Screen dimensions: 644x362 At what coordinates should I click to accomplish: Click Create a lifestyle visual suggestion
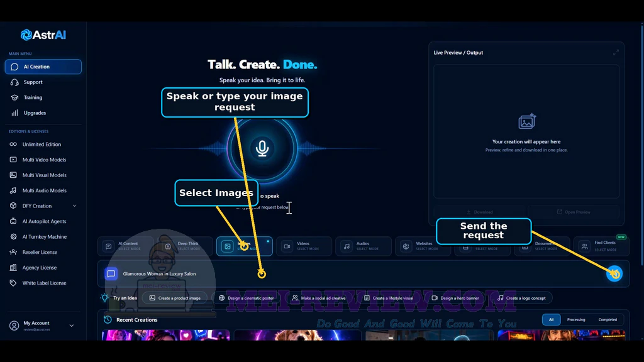389,298
